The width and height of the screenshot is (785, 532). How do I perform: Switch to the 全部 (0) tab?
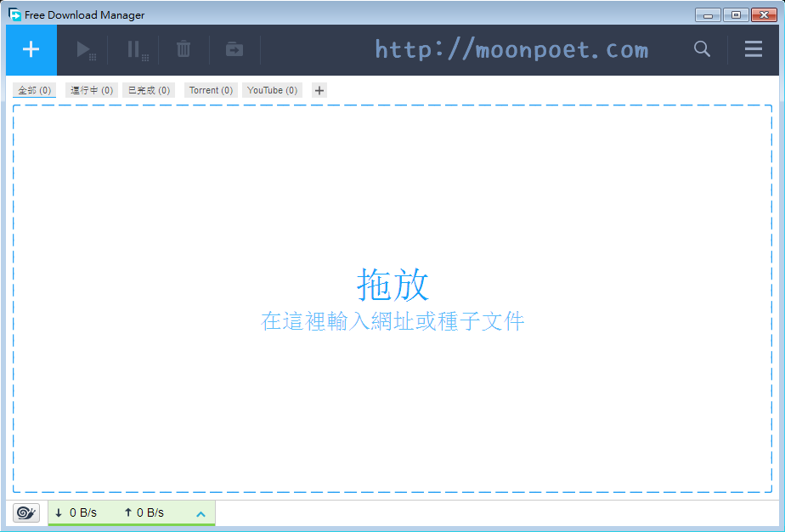(x=34, y=90)
